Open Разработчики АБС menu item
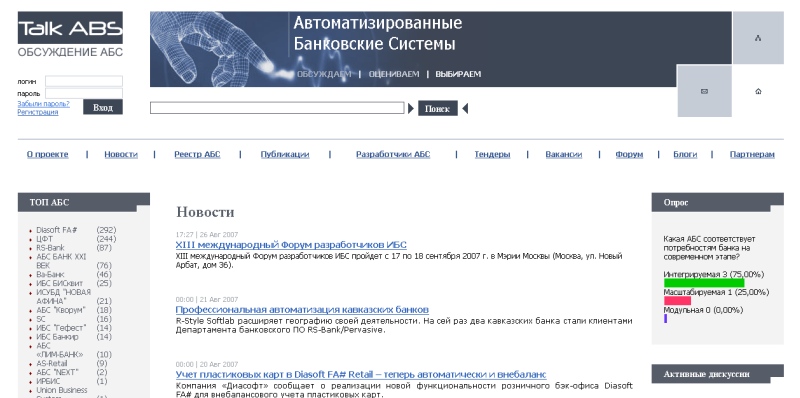800x398 pixels. pos(393,155)
